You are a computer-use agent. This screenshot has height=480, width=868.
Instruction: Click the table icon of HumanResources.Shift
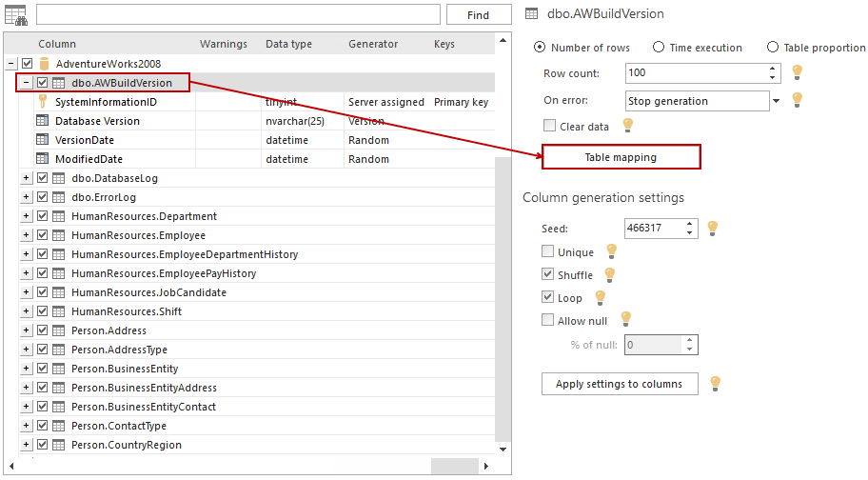point(58,311)
